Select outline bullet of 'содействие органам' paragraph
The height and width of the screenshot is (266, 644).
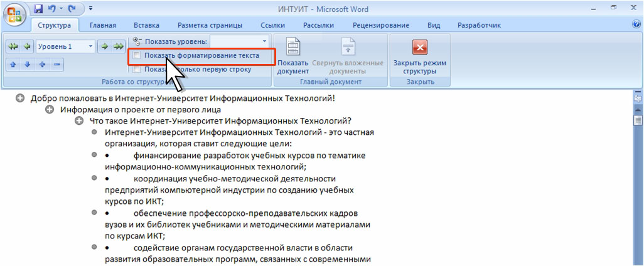coord(94,247)
